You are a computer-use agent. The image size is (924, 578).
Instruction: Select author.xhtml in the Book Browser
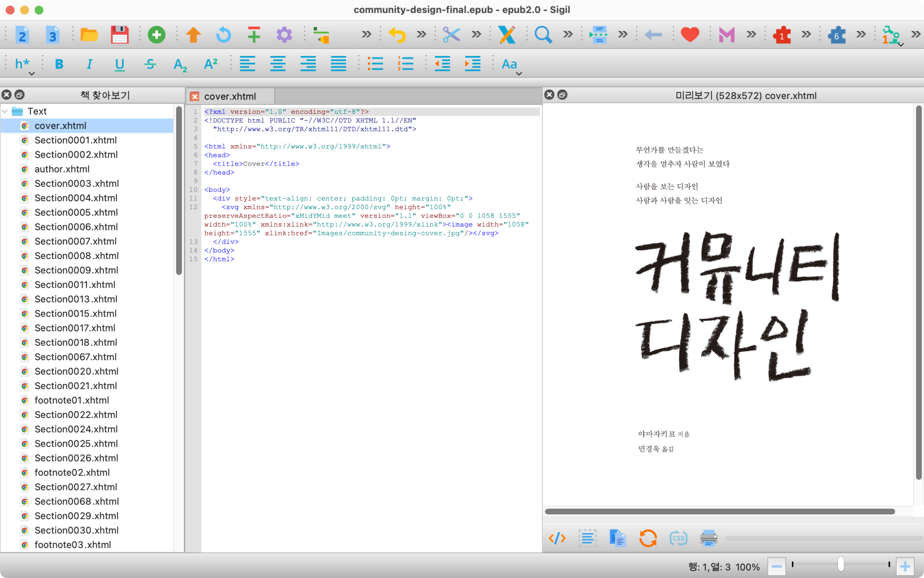click(62, 169)
